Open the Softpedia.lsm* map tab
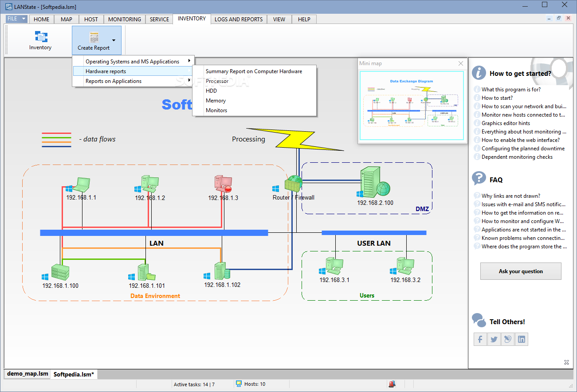The image size is (577, 392). 74,374
